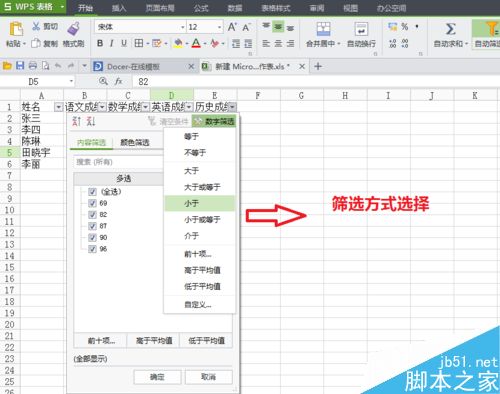Image resolution: width=500 pixels, height=394 pixels.
Task: Open the 英语成绩 column filter dropdown
Action: pos(189,107)
